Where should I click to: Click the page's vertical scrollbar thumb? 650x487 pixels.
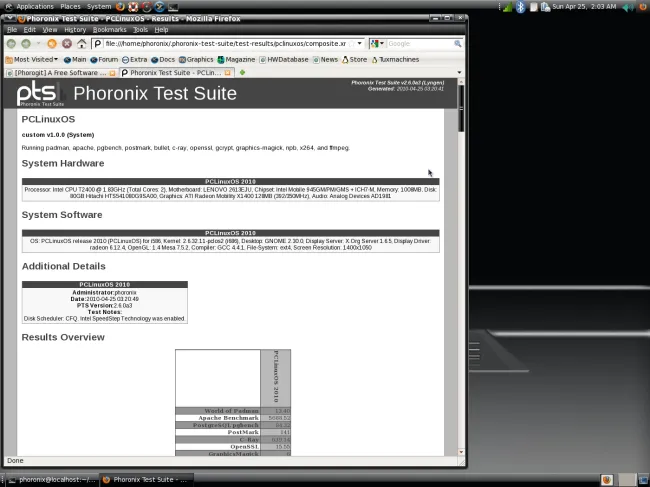point(461,108)
